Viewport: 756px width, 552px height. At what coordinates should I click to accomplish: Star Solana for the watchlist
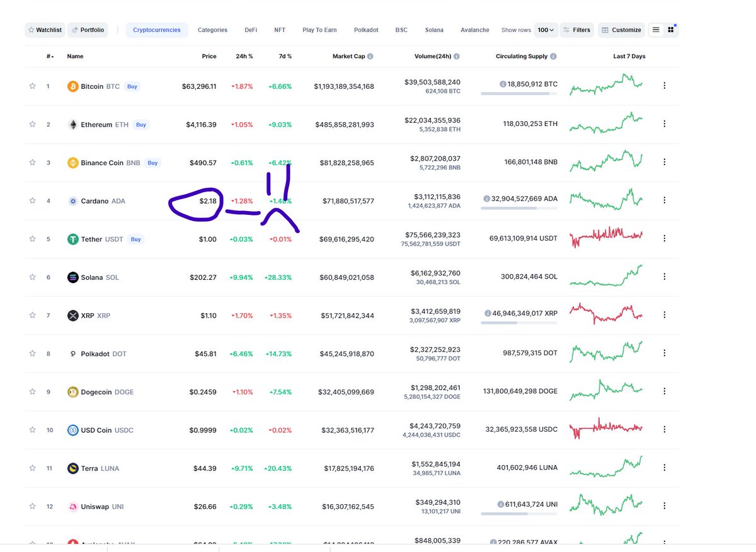click(32, 277)
